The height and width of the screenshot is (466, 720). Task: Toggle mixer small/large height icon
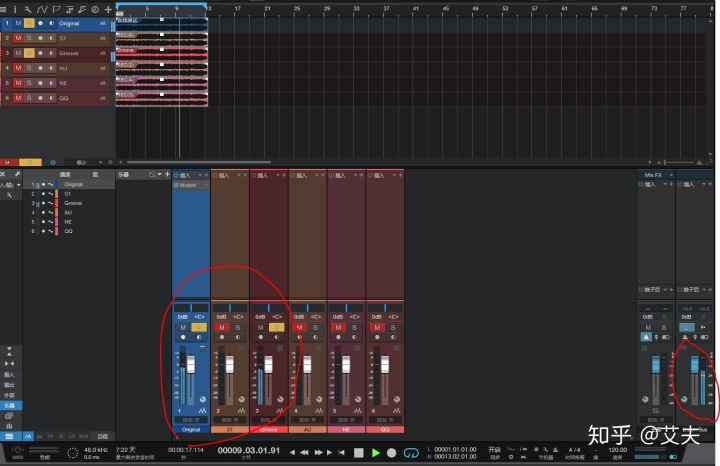9,351
